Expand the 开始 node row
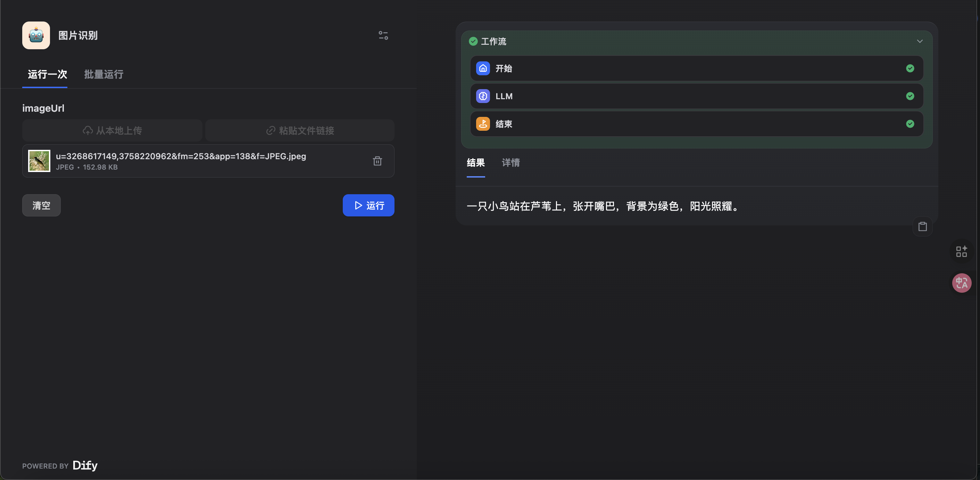Viewport: 980px width, 480px height. 696,68
